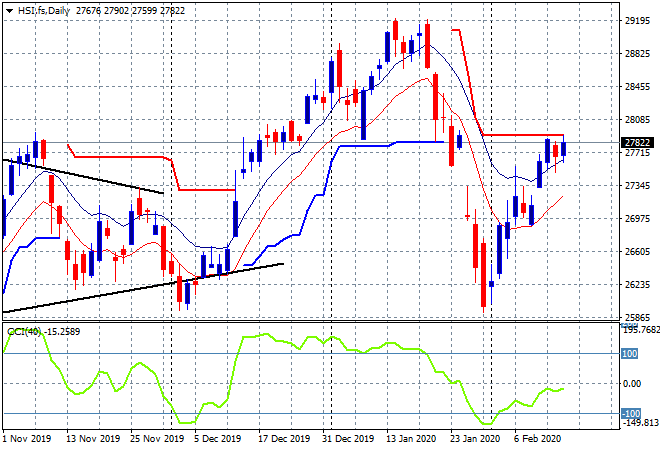The height and width of the screenshot is (450, 660).
Task: Click the 13 Nov 2019 date label
Action: (x=93, y=439)
